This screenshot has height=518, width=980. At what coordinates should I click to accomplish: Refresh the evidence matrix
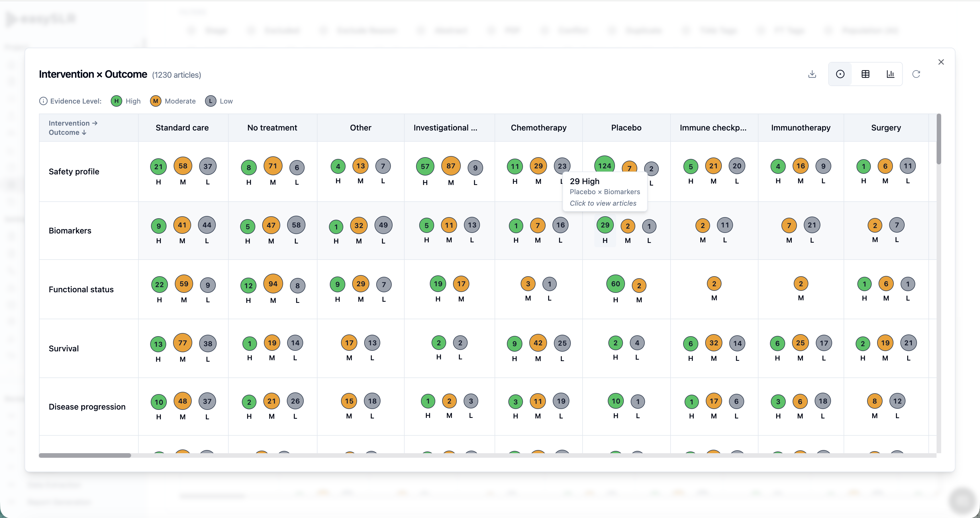click(916, 74)
